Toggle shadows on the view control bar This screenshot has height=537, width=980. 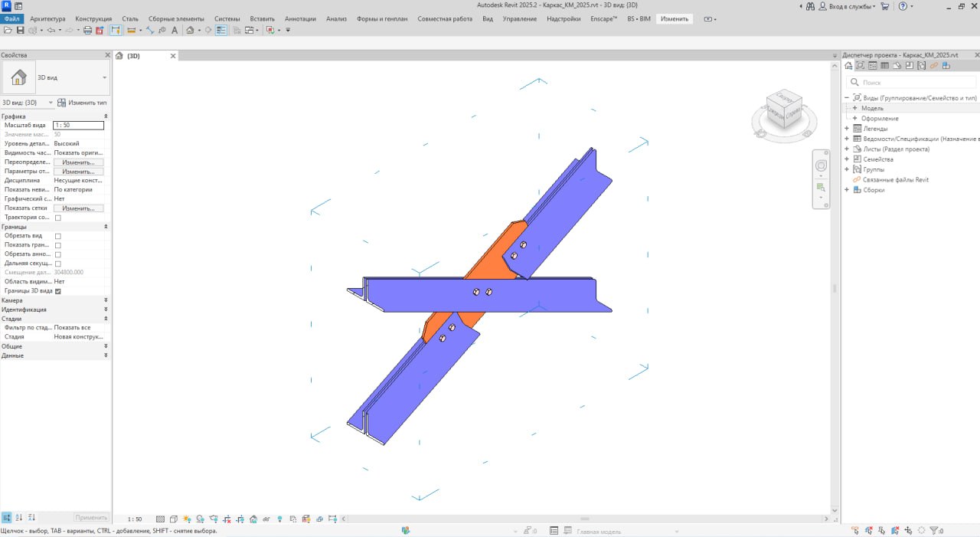pyautogui.click(x=199, y=519)
